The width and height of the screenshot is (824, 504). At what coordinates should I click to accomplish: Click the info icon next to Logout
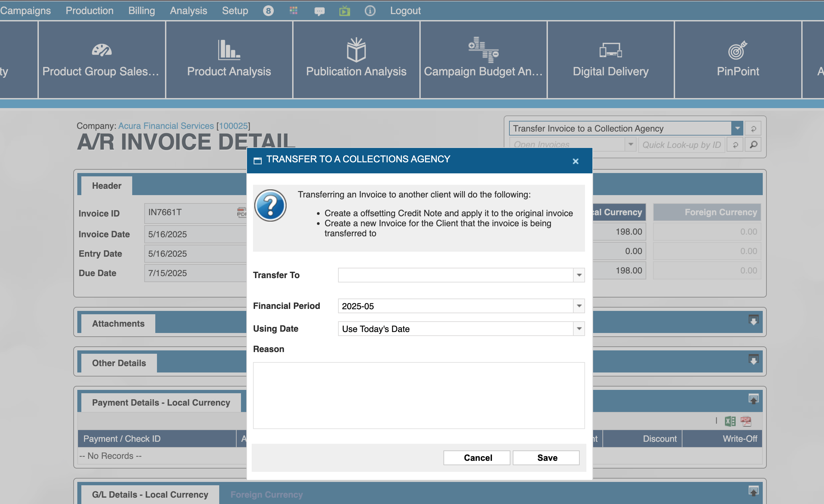tap(370, 11)
